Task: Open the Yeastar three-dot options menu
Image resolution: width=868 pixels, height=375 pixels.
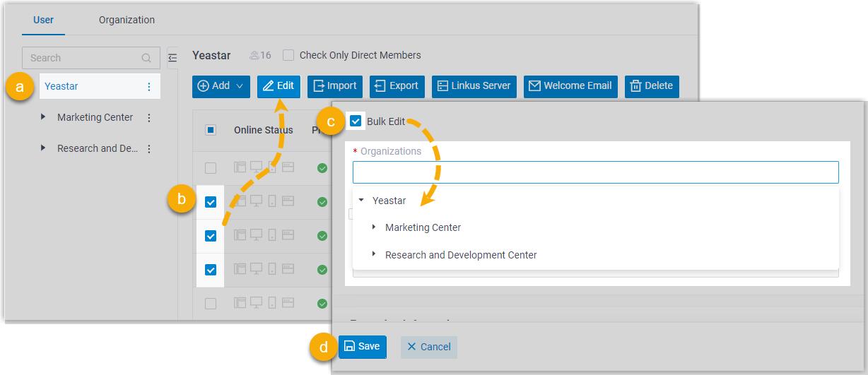Action: click(x=148, y=87)
